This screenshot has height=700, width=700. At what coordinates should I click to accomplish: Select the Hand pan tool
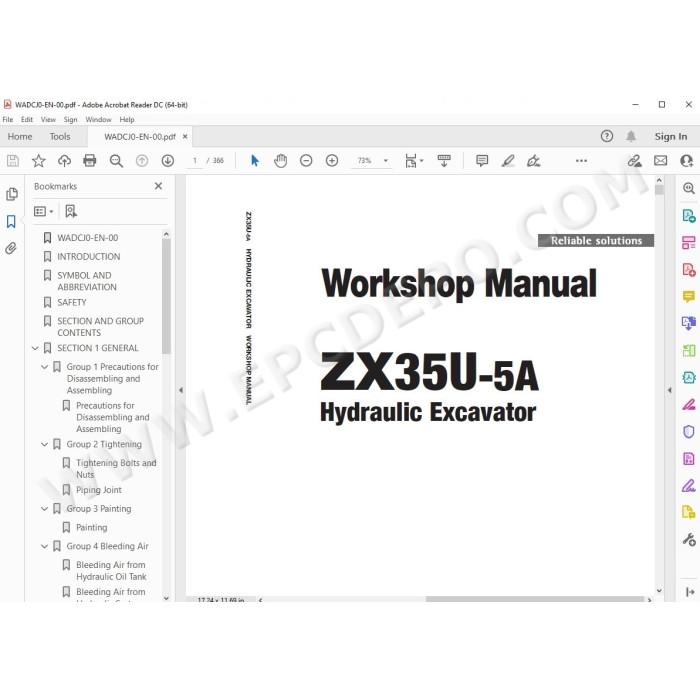(280, 161)
